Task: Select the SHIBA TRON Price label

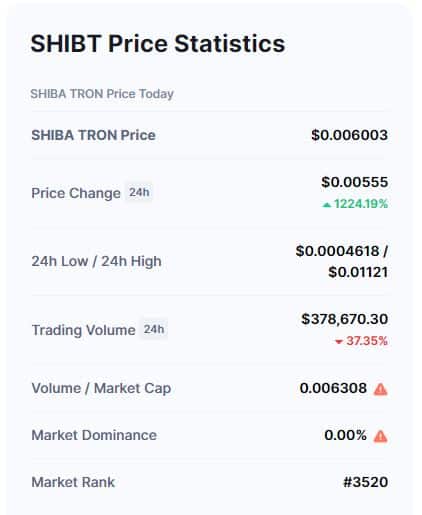Action: click(x=94, y=135)
